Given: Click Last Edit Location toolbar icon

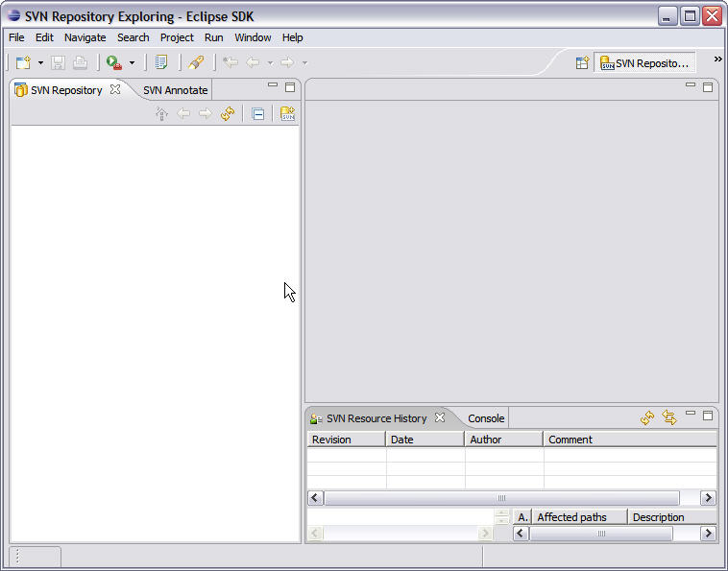Looking at the screenshot, I should pyautogui.click(x=231, y=62).
